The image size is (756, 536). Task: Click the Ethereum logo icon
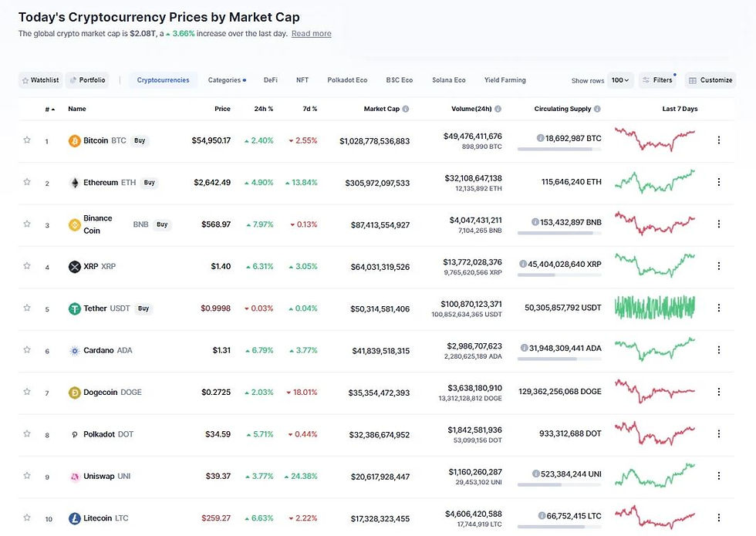click(74, 183)
